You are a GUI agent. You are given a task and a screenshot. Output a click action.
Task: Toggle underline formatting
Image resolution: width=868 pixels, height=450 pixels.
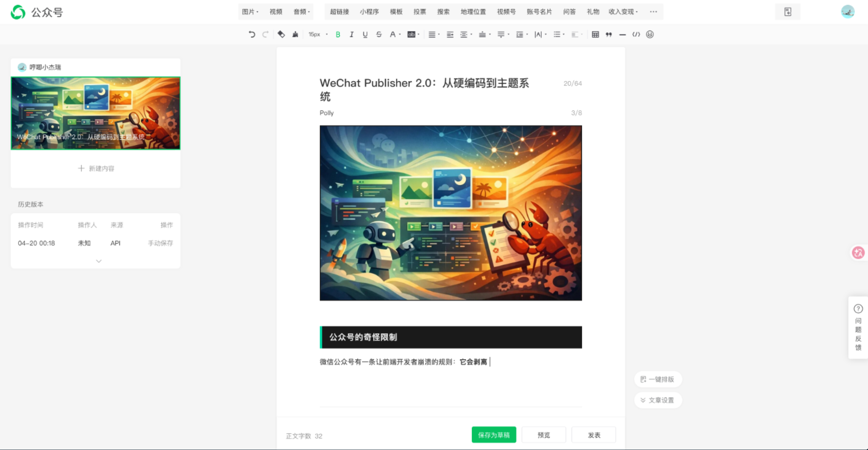(365, 34)
